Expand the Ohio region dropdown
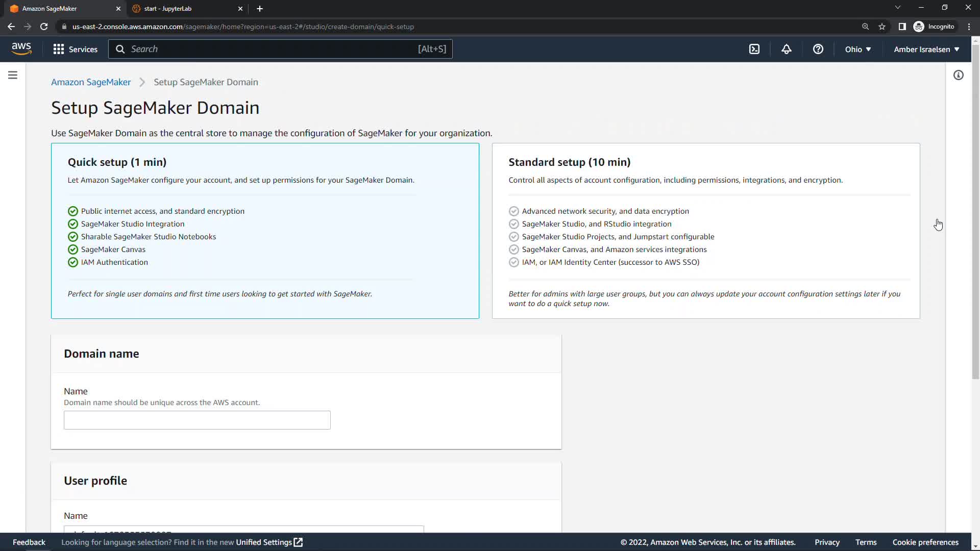 coord(857,49)
